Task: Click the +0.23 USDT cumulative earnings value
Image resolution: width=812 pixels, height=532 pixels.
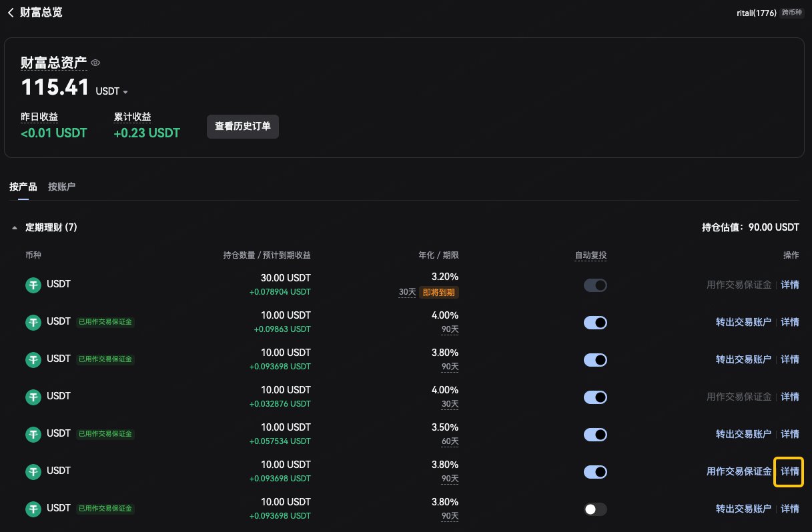Action: click(147, 133)
